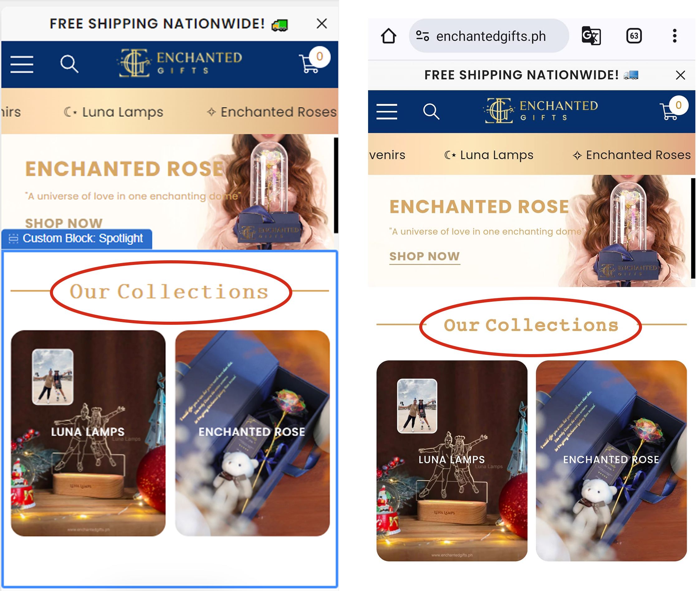700x591 pixels.
Task: Tap the browser home icon
Action: pyautogui.click(x=389, y=36)
